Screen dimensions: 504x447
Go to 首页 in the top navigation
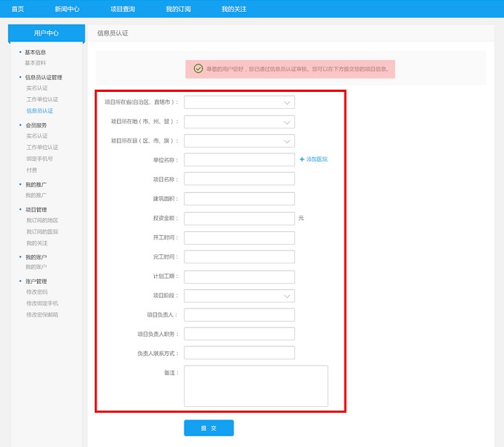point(18,9)
